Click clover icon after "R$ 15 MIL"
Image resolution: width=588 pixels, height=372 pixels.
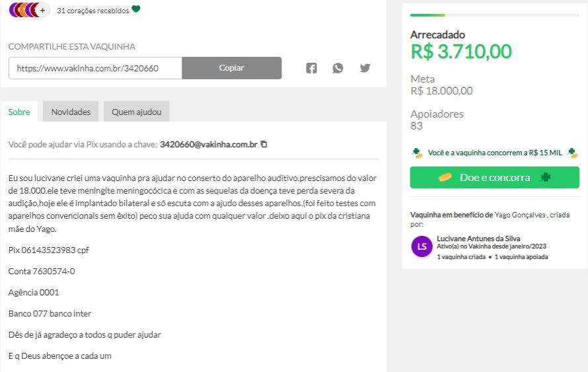(572, 153)
